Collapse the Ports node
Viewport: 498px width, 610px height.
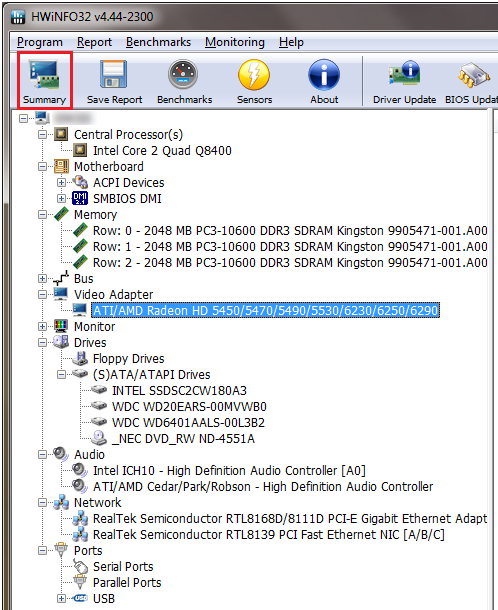point(42,550)
